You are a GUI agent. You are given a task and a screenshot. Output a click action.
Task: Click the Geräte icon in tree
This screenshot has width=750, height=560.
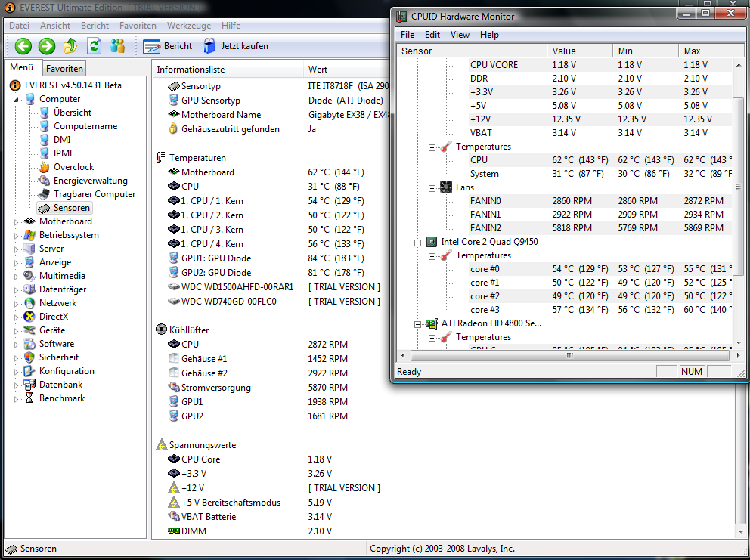tap(29, 330)
